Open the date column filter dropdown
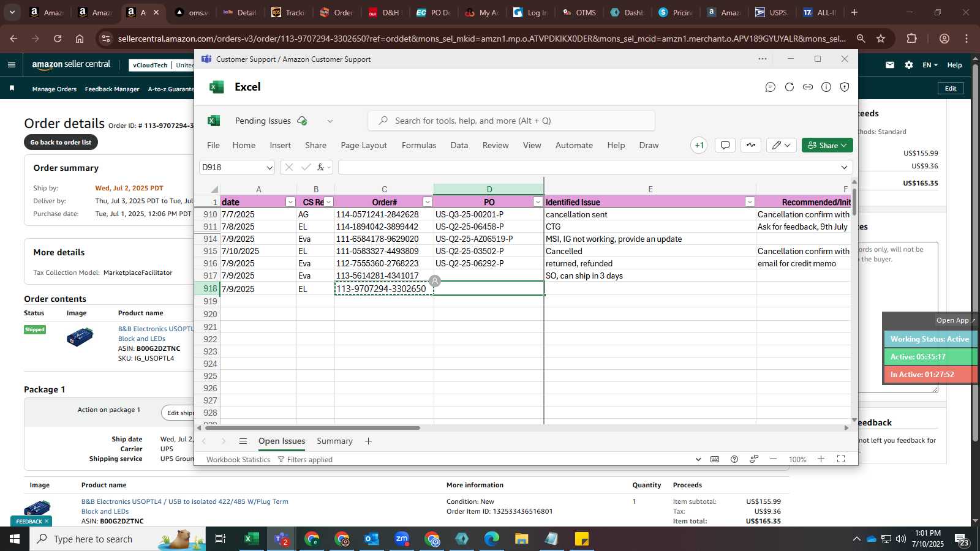The height and width of the screenshot is (551, 980). [290, 202]
